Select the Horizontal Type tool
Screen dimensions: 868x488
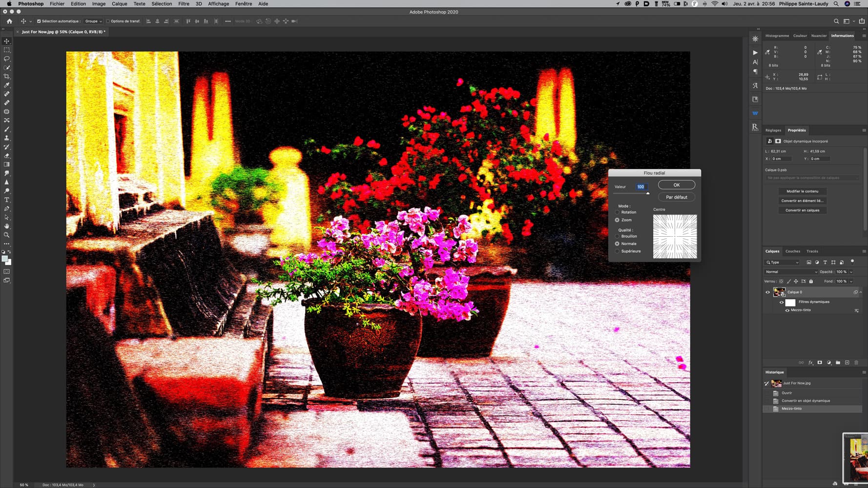point(7,200)
